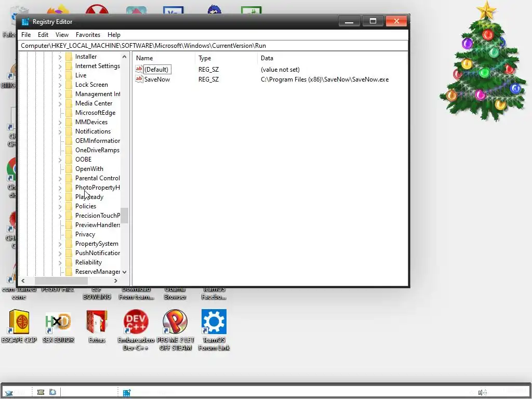Click the tree horizontal scrollbar thumb

(61, 281)
